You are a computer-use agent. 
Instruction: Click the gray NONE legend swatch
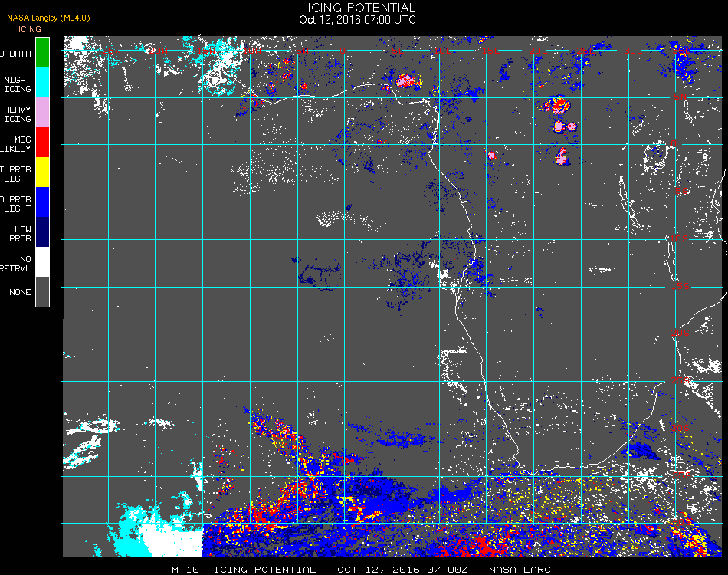pyautogui.click(x=42, y=291)
